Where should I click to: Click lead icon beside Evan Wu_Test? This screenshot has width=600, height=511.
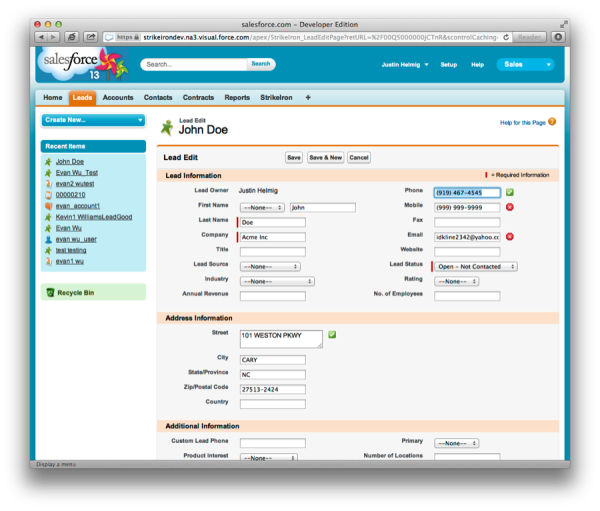[x=48, y=173]
